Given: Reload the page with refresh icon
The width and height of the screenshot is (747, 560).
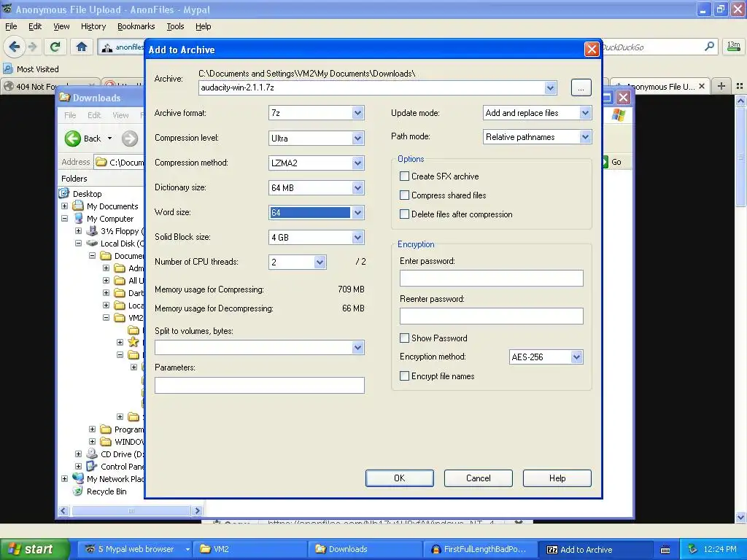Looking at the screenshot, I should tap(55, 47).
